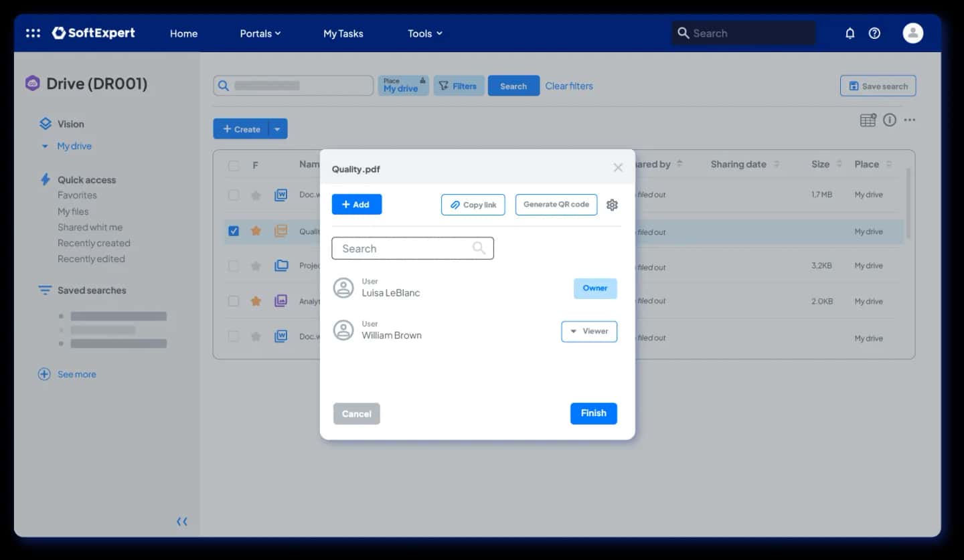Click Luisa LeBlanc's user avatar icon
Screen dimensions: 964x560
point(343,288)
